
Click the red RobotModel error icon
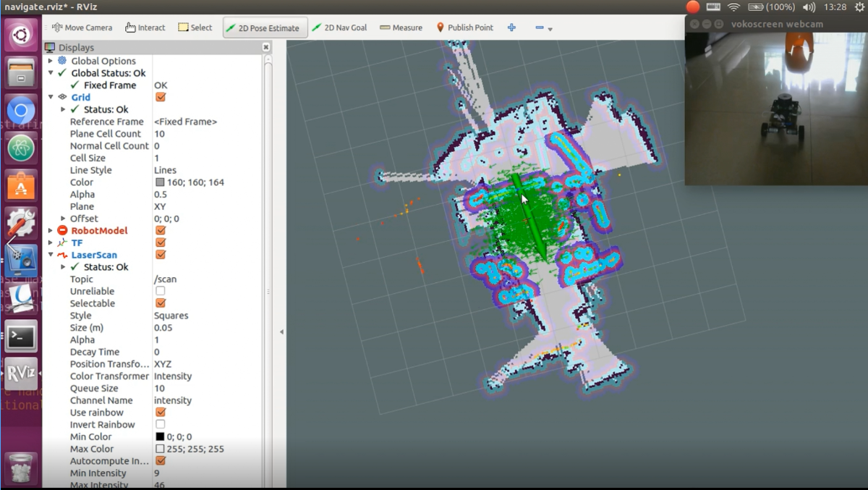click(x=62, y=230)
